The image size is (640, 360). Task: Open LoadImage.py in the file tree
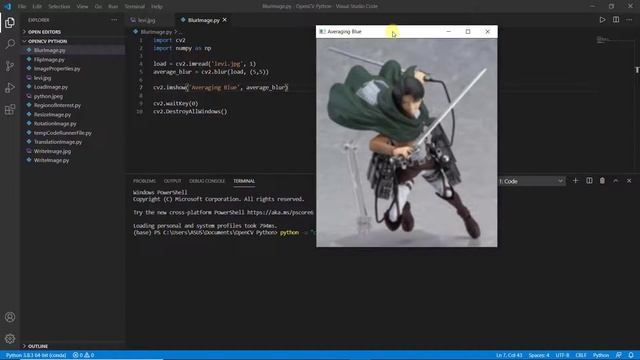(51, 87)
